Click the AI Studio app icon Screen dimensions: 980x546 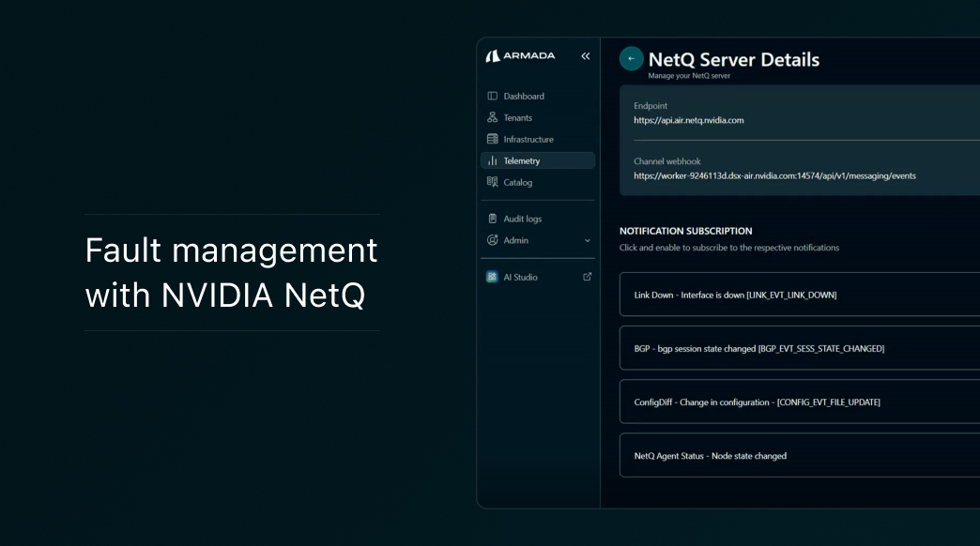tap(492, 277)
